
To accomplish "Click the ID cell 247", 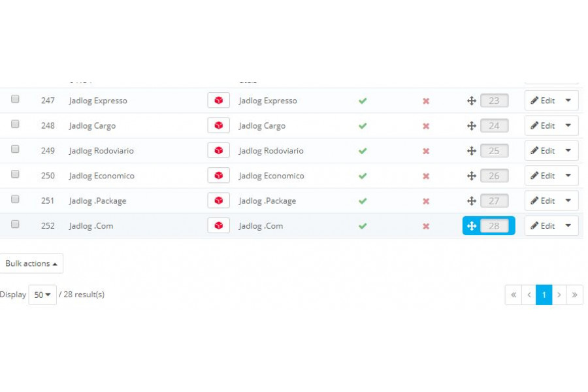I will point(48,101).
